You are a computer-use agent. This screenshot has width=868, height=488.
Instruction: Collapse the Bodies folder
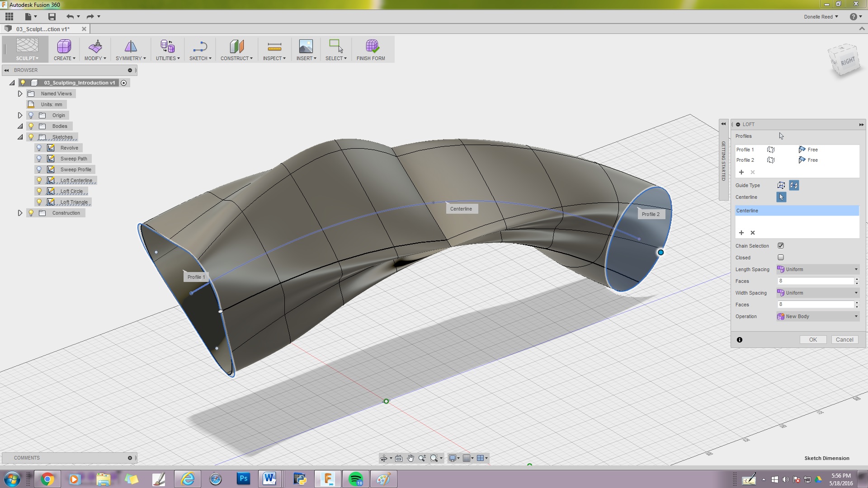click(x=20, y=126)
